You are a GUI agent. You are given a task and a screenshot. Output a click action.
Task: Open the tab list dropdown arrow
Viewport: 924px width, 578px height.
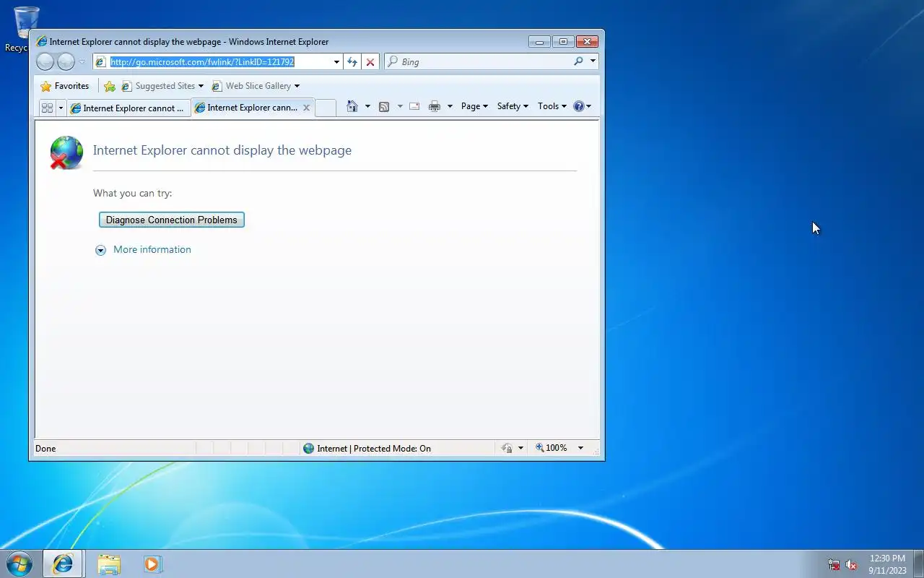[x=61, y=108]
